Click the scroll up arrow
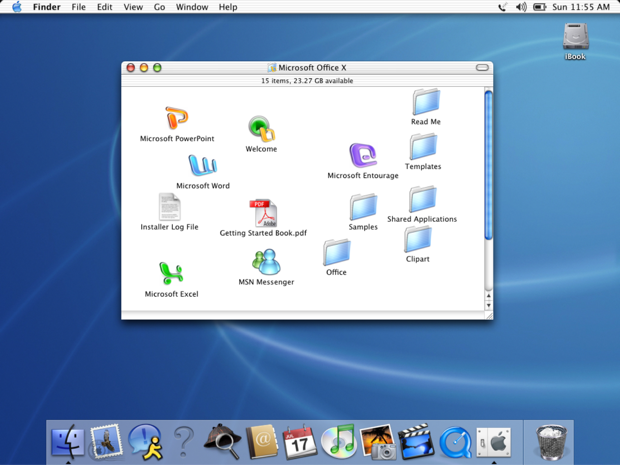 (x=489, y=295)
